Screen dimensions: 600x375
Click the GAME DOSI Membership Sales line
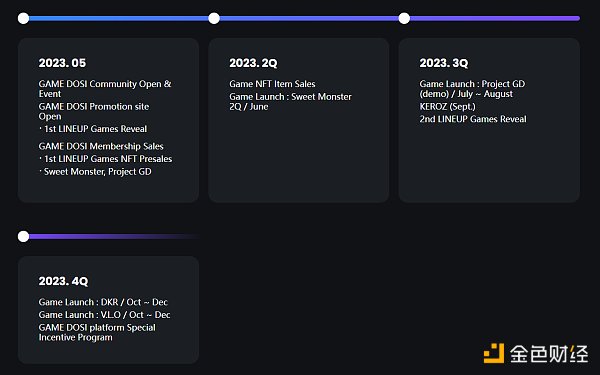pyautogui.click(x=101, y=146)
